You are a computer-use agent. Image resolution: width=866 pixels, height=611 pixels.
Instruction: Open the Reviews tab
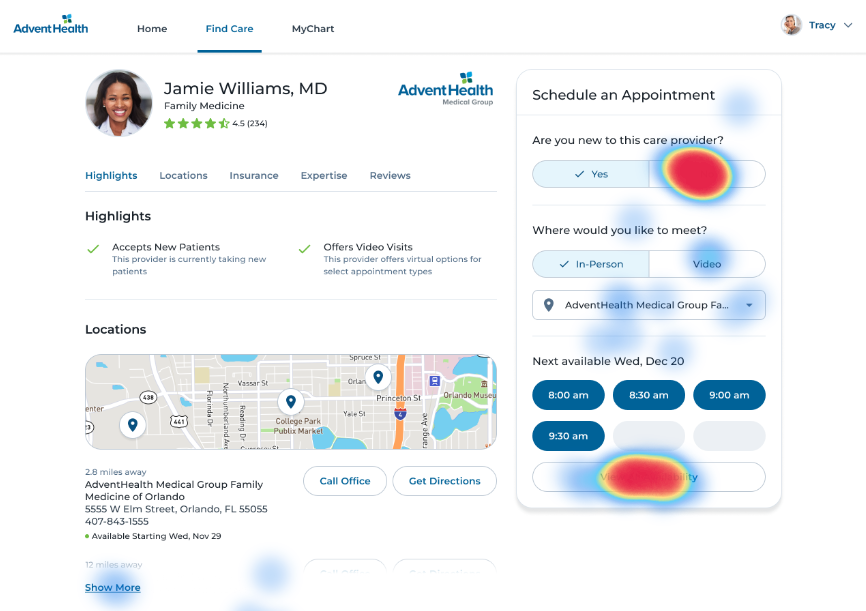pyautogui.click(x=390, y=176)
